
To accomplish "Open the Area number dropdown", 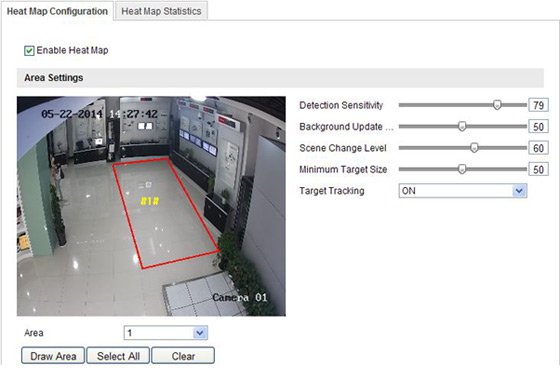I will pos(165,333).
